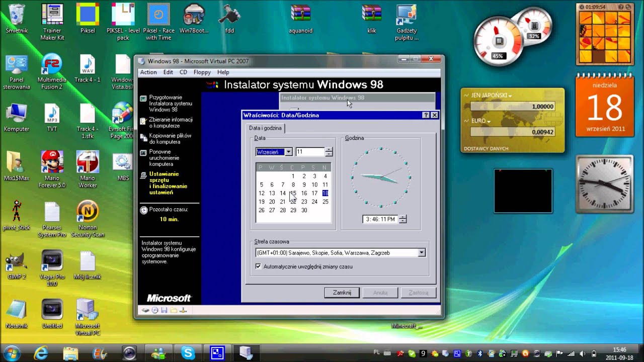
Task: Open the Wrzesień month dropdown
Action: click(x=288, y=152)
